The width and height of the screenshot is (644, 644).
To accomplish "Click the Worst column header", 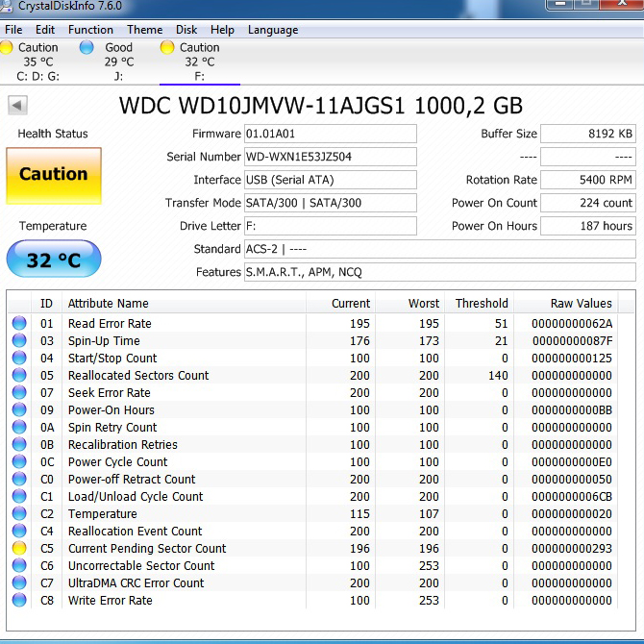I will pos(409,303).
